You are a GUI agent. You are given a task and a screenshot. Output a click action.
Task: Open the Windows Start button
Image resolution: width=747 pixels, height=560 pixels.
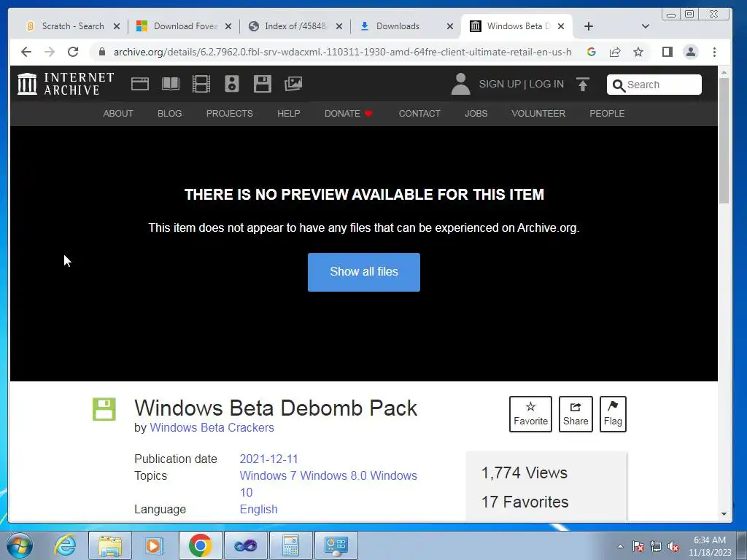pos(19,545)
